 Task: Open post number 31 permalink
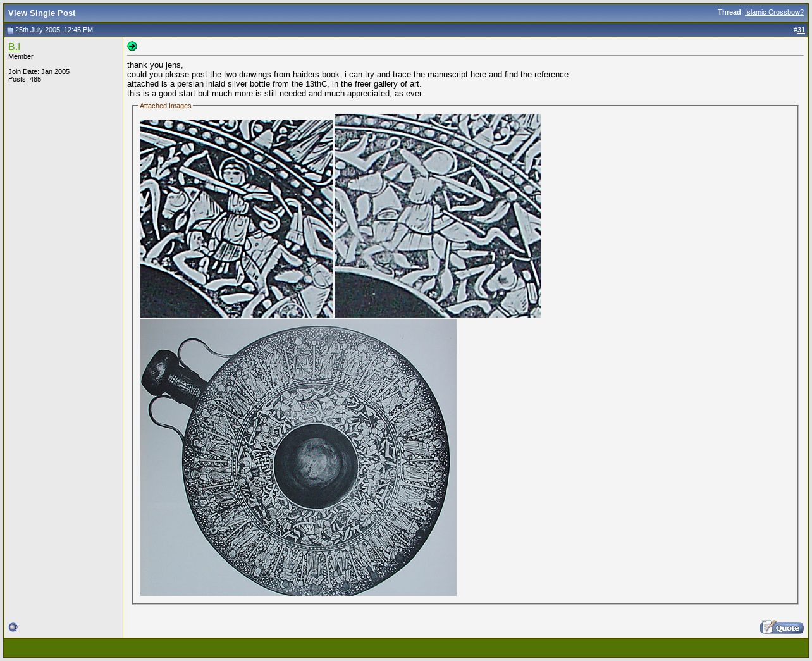click(801, 30)
